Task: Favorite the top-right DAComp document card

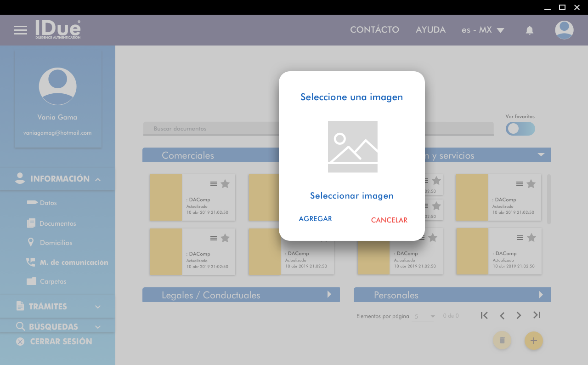Action: tap(531, 184)
